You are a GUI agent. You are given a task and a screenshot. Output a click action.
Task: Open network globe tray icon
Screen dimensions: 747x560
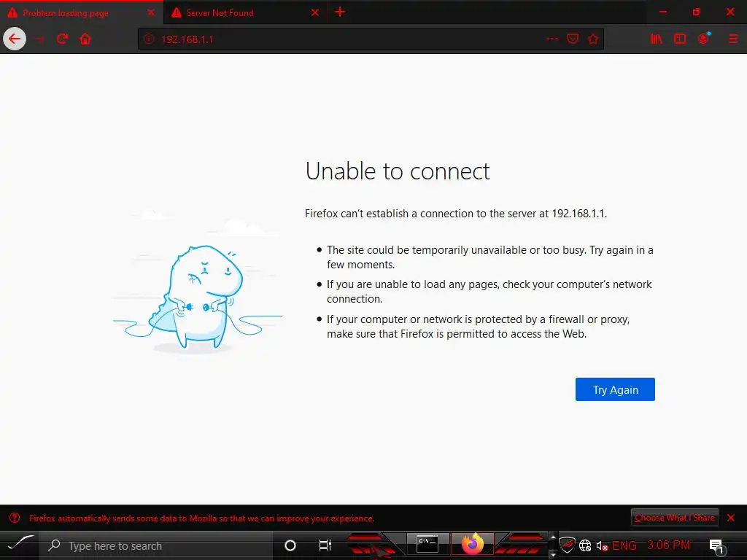coord(585,545)
